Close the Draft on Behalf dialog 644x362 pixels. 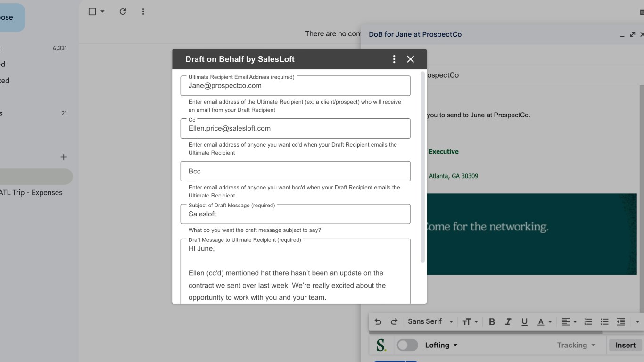[x=410, y=59]
